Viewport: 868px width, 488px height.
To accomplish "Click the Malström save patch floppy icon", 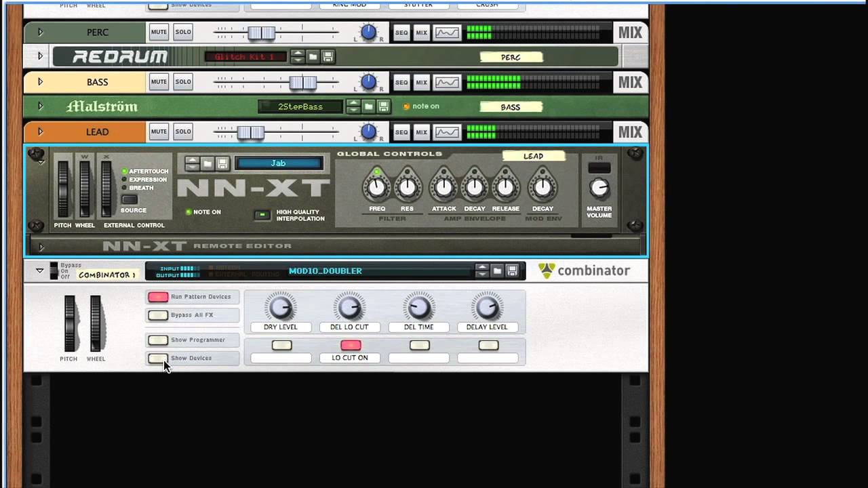I will click(383, 106).
